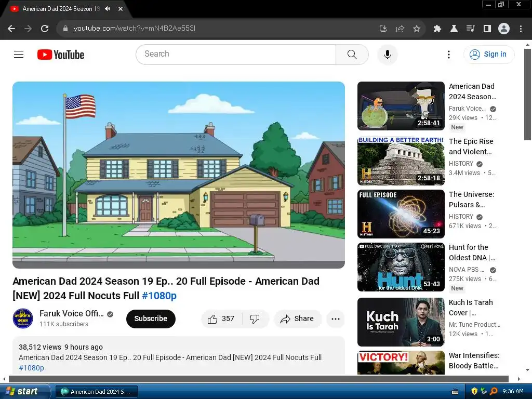Open VICTORY! War Intensifies thumbnail

(x=401, y=363)
